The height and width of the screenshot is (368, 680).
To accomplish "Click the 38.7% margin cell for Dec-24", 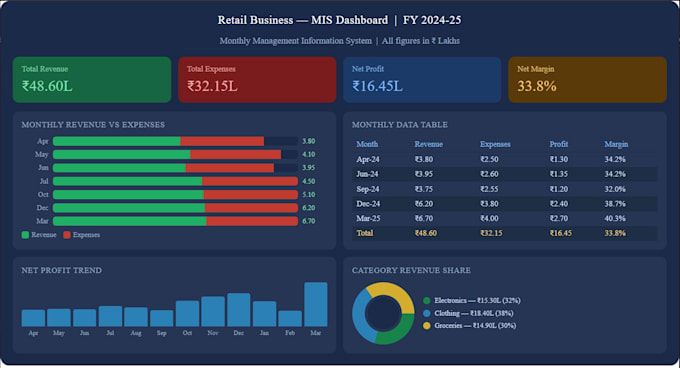I will point(615,204).
